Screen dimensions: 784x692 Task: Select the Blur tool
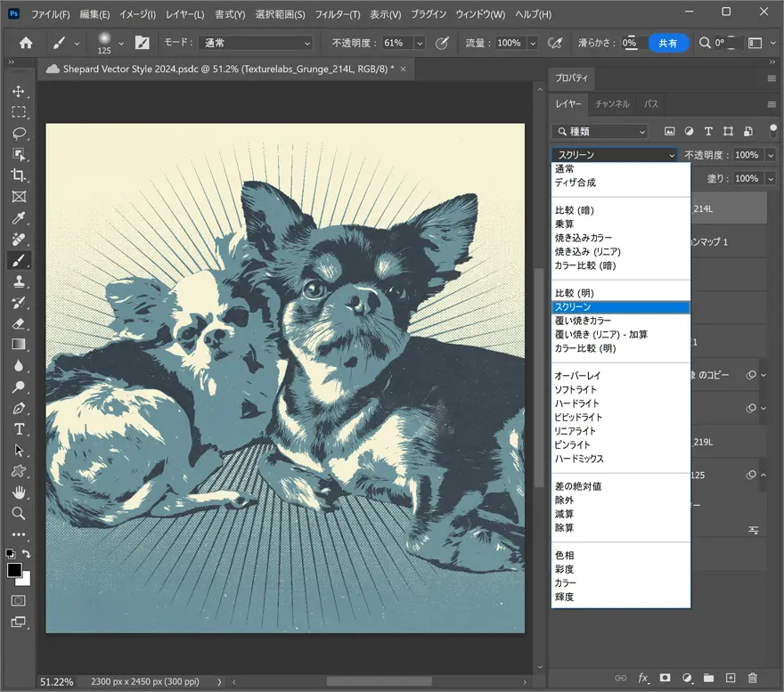tap(19, 365)
